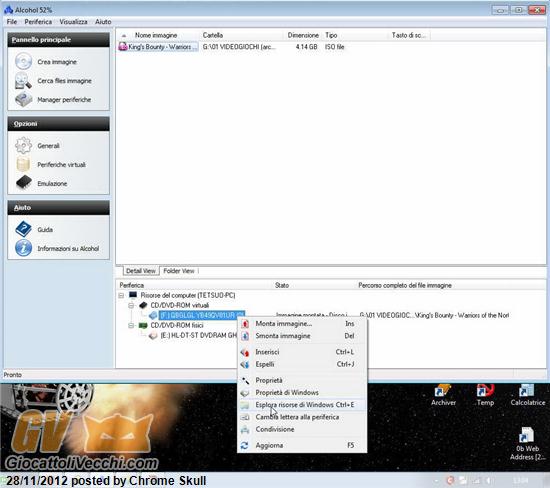Open the Temp desktop shortcut
Image resolution: width=550 pixels, height=488 pixels.
coord(485,395)
